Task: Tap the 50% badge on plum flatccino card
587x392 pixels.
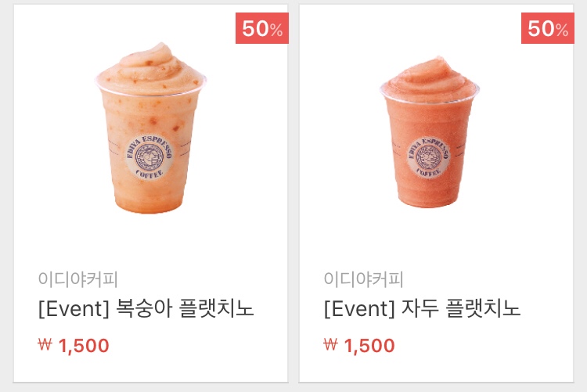Action: [x=548, y=28]
